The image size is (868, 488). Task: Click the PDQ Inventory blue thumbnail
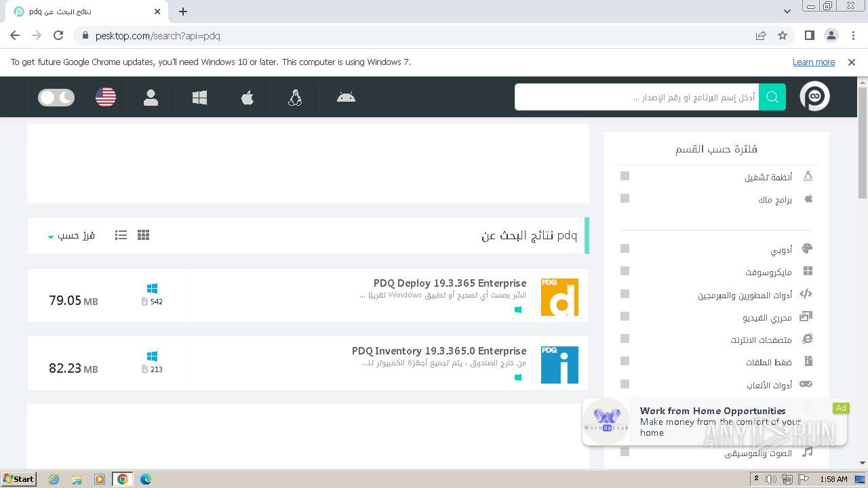tap(559, 365)
